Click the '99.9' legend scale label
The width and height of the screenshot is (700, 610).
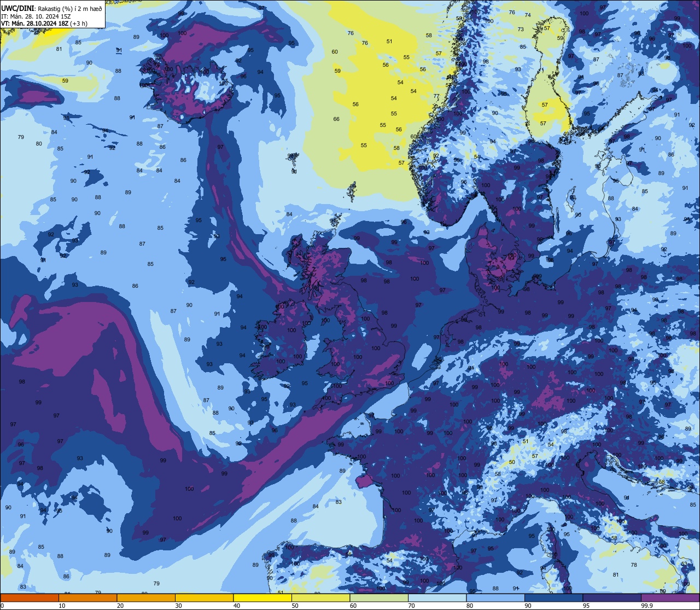[647, 606]
